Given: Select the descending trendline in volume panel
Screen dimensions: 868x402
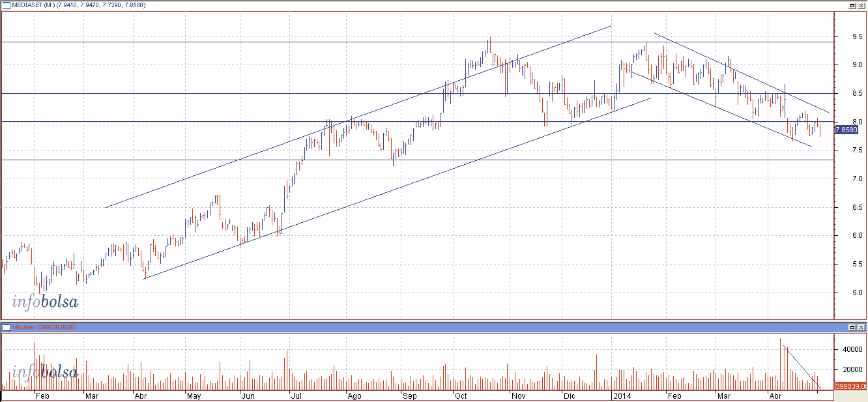Looking at the screenshot, I should (x=802, y=367).
